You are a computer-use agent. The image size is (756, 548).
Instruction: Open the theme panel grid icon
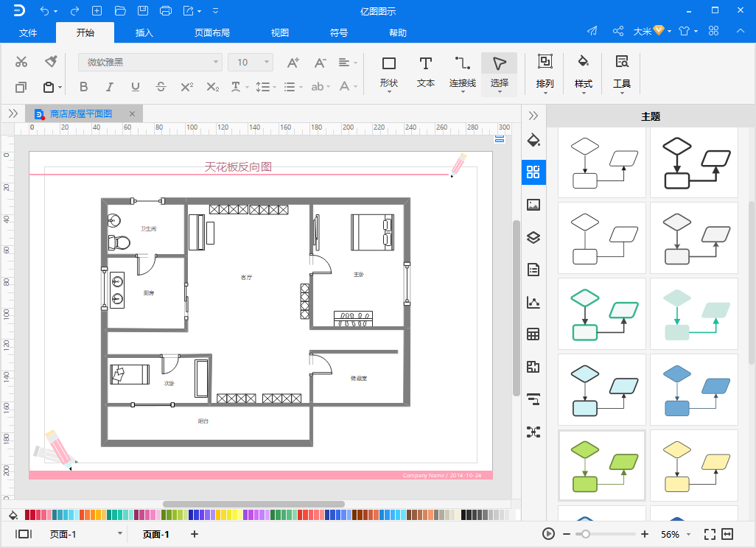[x=533, y=172]
